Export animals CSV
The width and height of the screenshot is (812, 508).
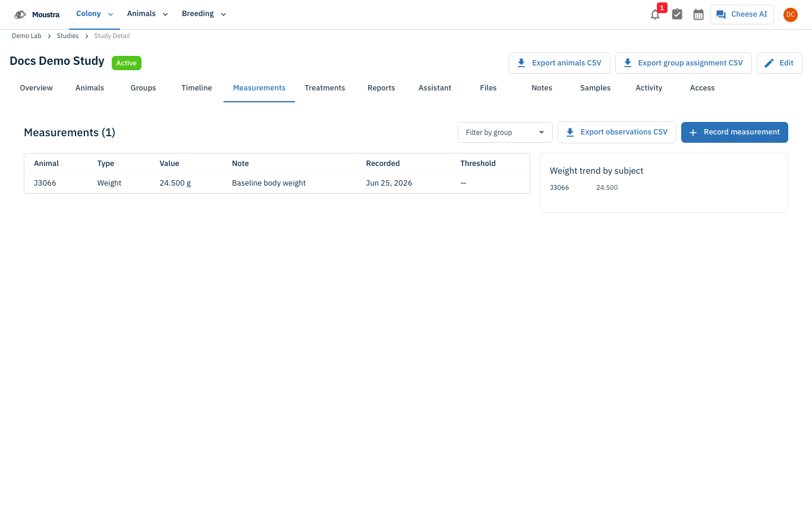pyautogui.click(x=559, y=63)
